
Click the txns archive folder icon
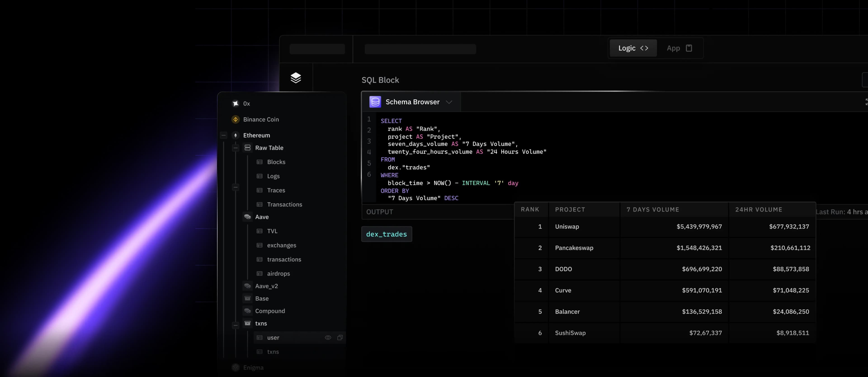[248, 323]
